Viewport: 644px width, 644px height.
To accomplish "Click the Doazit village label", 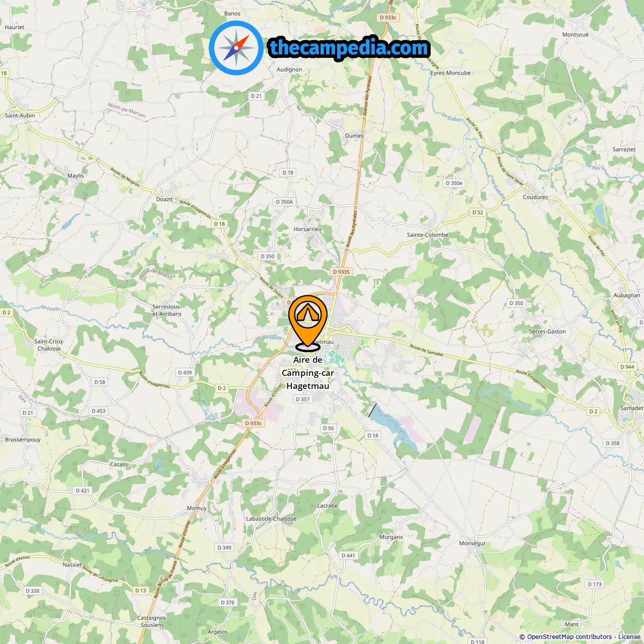I will click(165, 199).
